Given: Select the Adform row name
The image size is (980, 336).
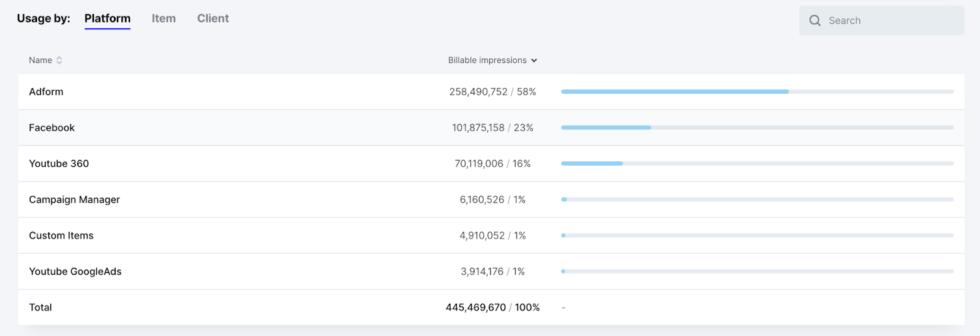Looking at the screenshot, I should click(x=46, y=92).
